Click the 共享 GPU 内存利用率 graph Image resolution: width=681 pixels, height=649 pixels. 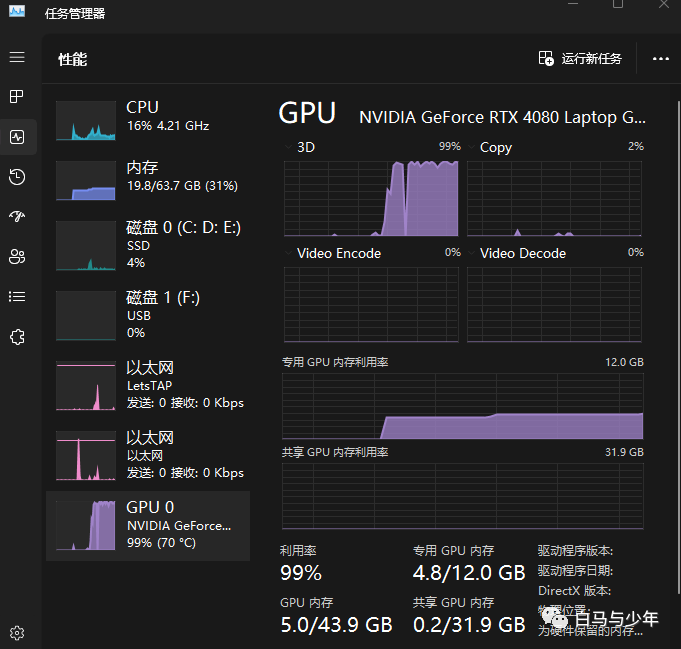pos(463,496)
